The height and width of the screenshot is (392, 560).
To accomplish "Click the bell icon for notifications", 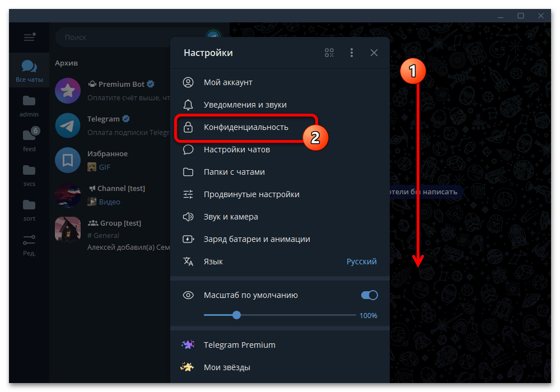I will [188, 105].
